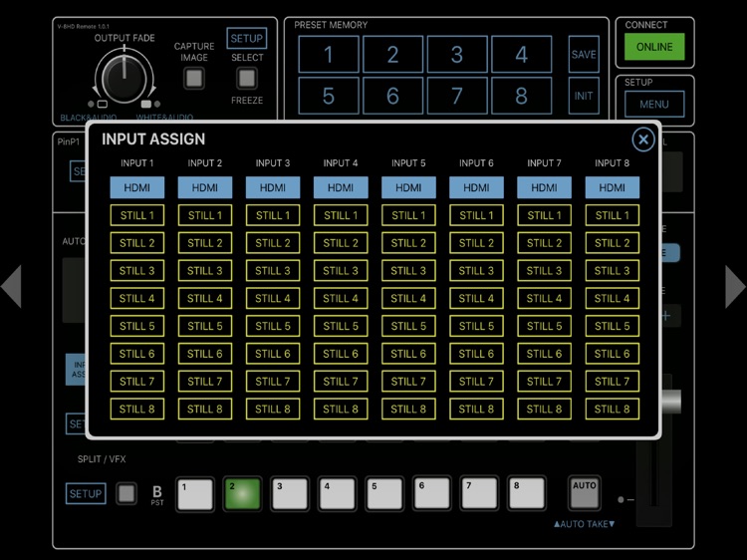Toggle the Capture Image button
This screenshot has height=560, width=747.
(194, 79)
